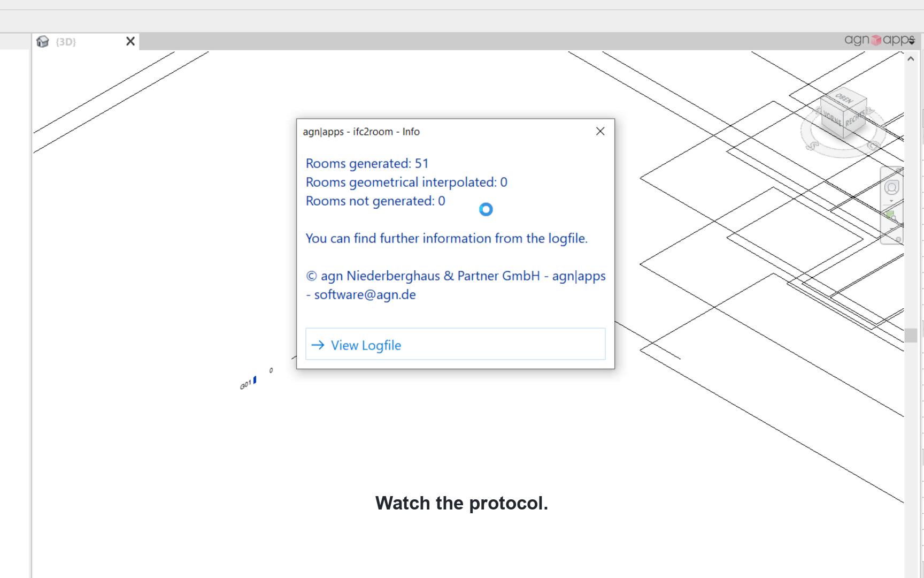924x578 pixels.
Task: Click the agn apps cube logo
Action: [x=876, y=40]
